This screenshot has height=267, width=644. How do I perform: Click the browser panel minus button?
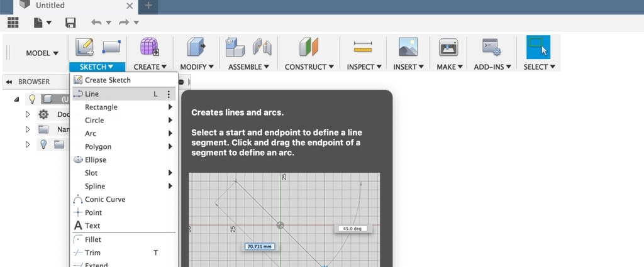[181, 82]
